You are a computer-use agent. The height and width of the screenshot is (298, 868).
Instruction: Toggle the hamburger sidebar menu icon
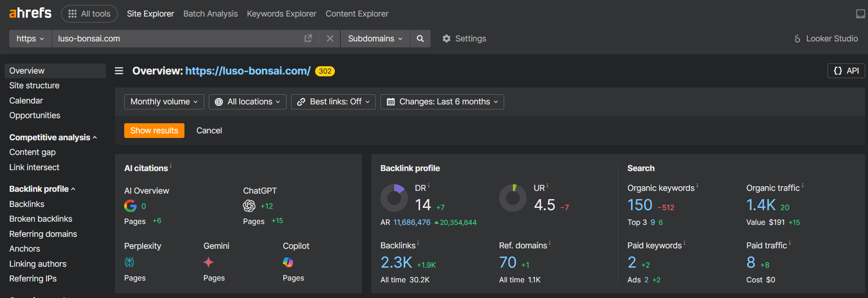119,71
